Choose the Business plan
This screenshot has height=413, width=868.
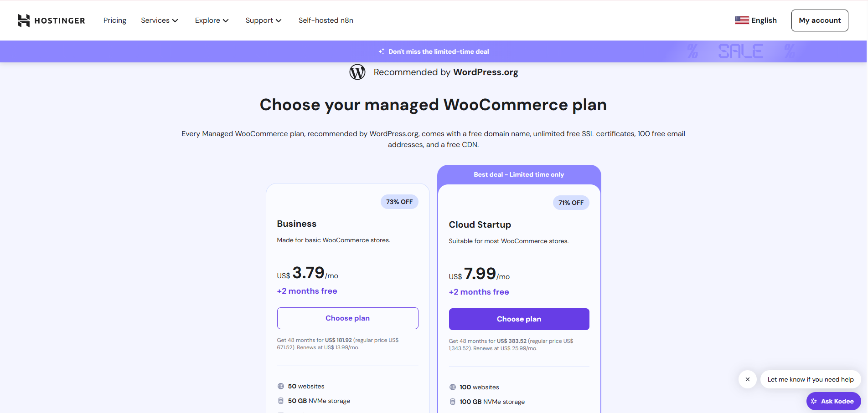[x=347, y=318]
